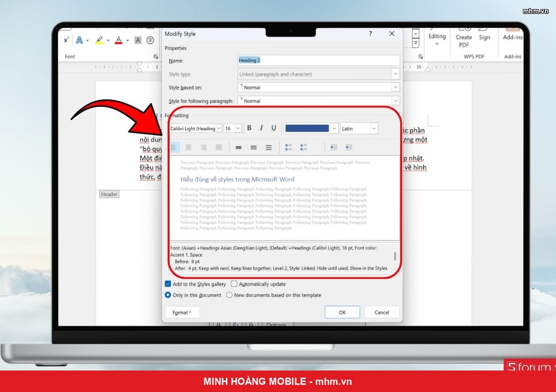
Task: Select Only in this document option
Action: tap(168, 295)
